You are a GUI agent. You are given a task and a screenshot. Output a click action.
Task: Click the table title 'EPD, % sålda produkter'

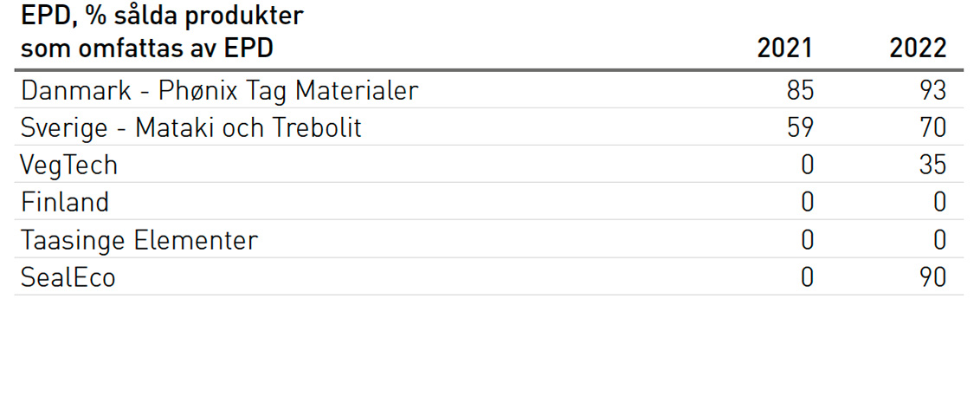[x=162, y=15]
